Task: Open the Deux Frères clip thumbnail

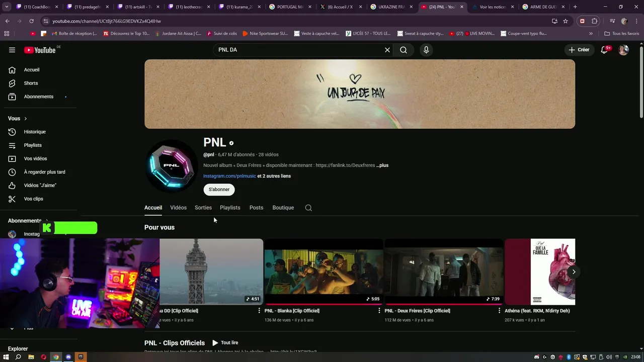Action: (444, 272)
